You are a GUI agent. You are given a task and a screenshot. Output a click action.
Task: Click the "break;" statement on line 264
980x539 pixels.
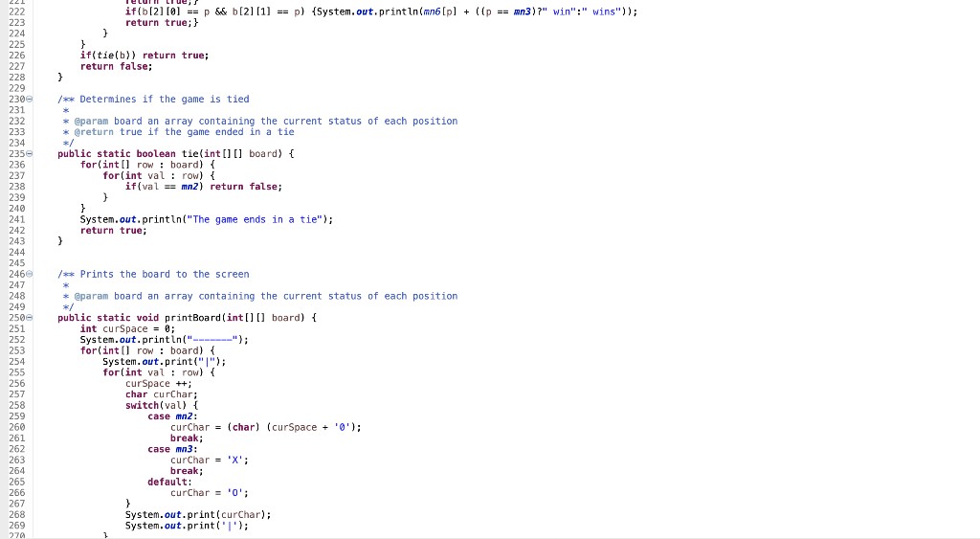click(x=187, y=471)
